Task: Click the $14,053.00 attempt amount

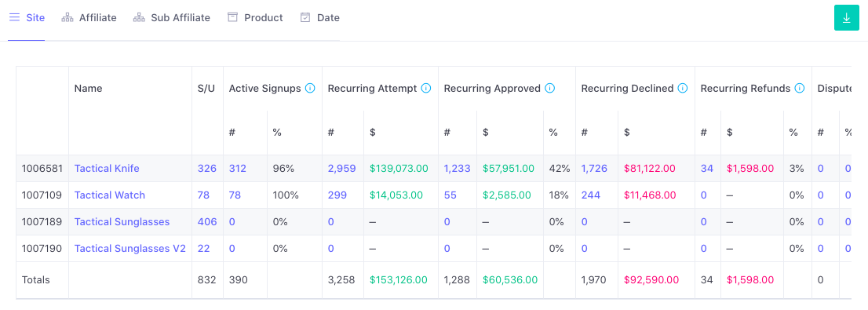Action: click(x=396, y=195)
